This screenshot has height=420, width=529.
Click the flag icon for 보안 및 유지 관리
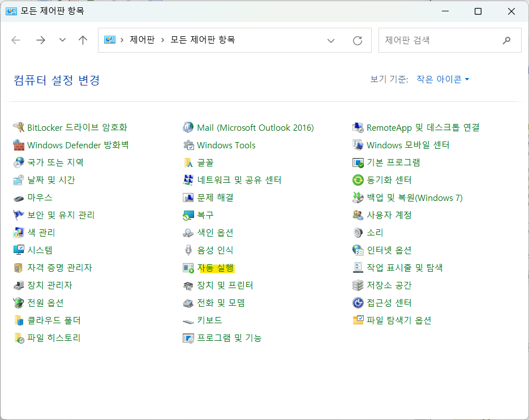tap(19, 215)
